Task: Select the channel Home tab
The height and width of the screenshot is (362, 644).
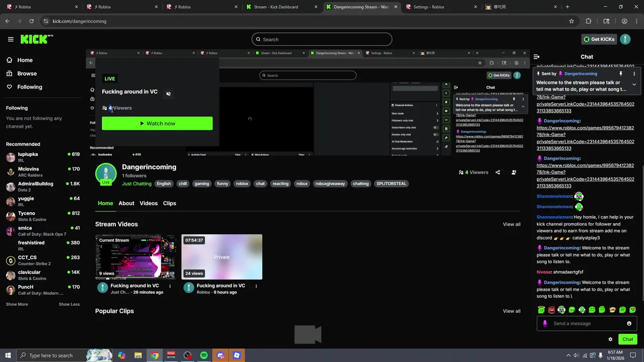Action: click(x=105, y=203)
